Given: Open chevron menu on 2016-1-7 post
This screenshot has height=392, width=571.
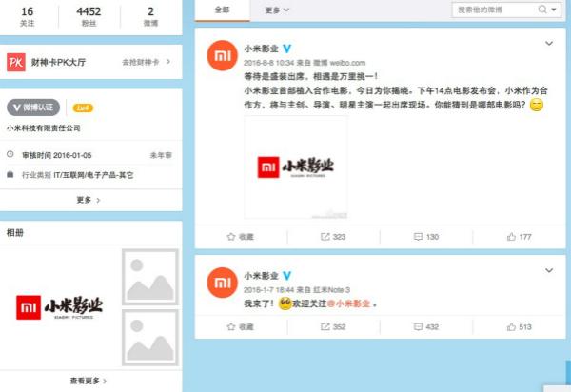Looking at the screenshot, I should click(549, 271).
